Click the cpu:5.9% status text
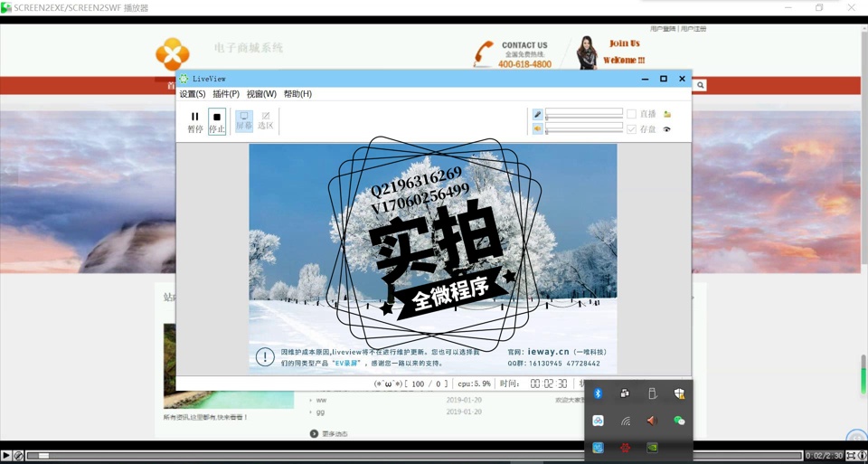Screen dimensions: 868x464 474,384
